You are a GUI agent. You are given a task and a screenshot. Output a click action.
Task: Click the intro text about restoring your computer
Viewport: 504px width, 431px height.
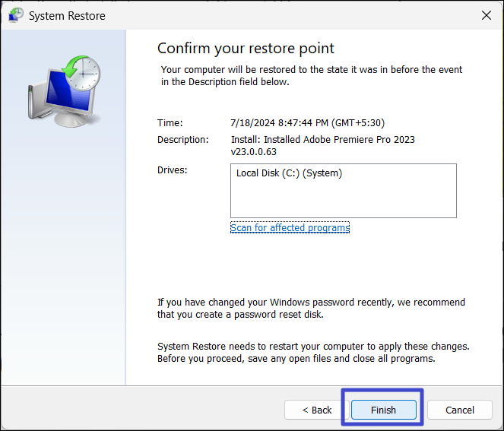point(311,76)
